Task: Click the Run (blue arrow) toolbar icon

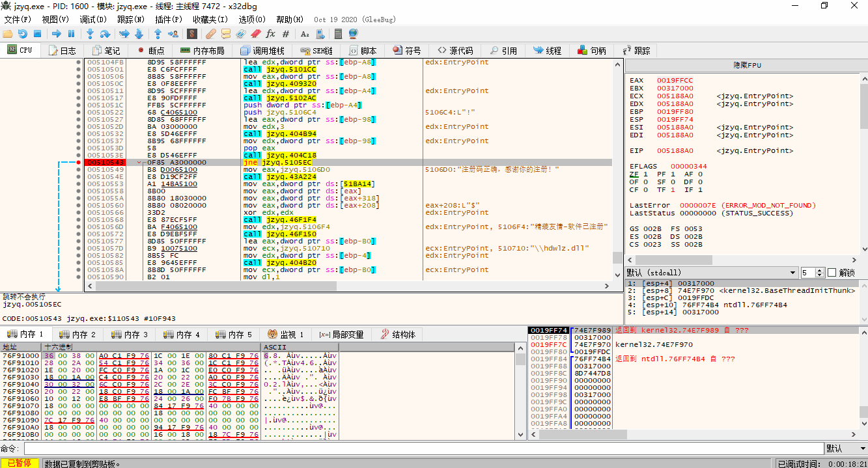Action: [x=57, y=33]
